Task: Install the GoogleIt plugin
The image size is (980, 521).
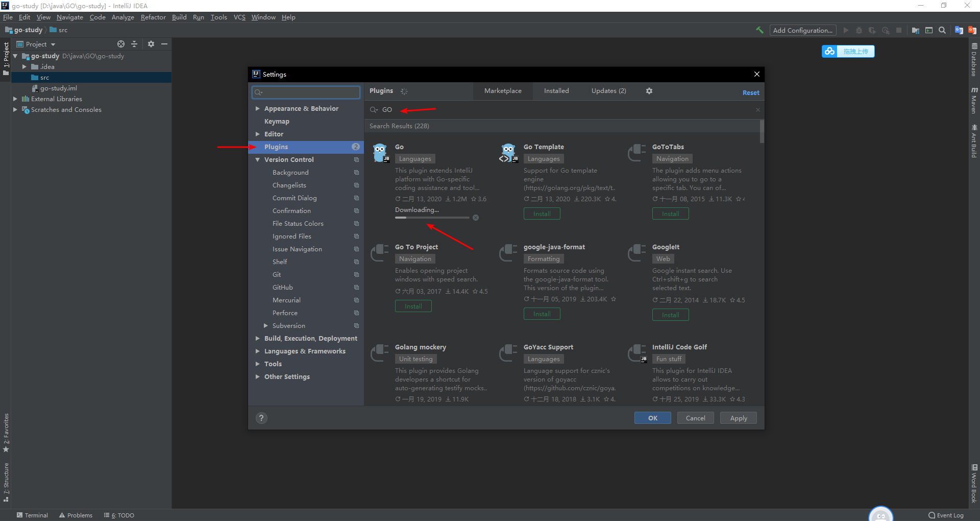Action: pyautogui.click(x=671, y=315)
